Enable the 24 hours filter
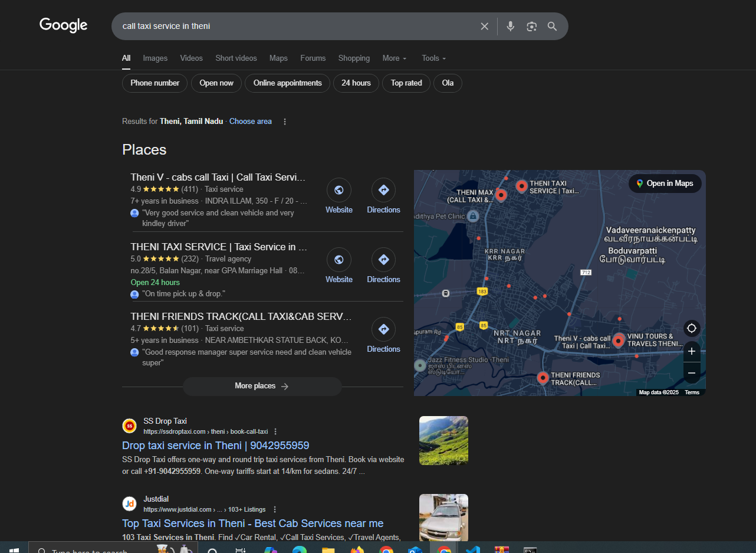 click(356, 83)
